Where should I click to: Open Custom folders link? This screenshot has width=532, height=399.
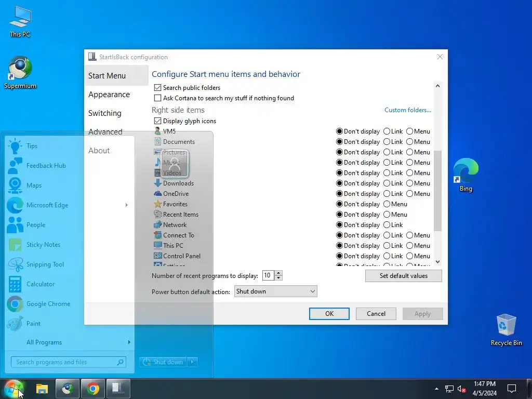(x=408, y=110)
